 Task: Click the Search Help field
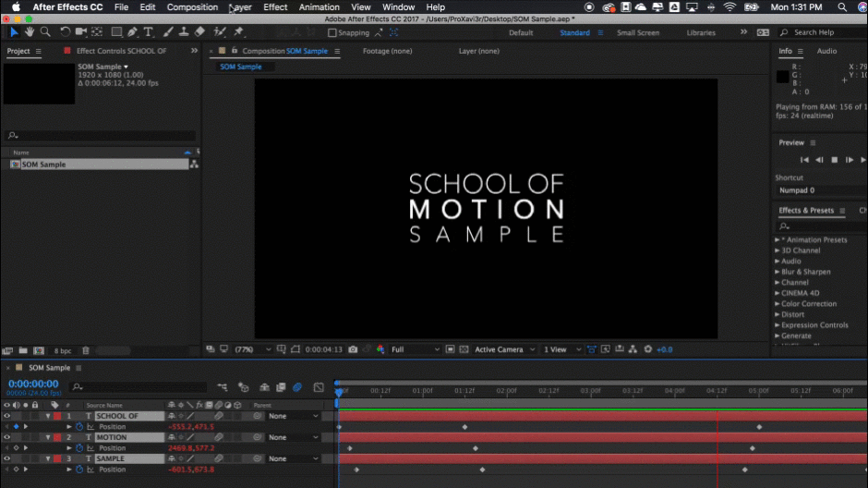(x=824, y=32)
